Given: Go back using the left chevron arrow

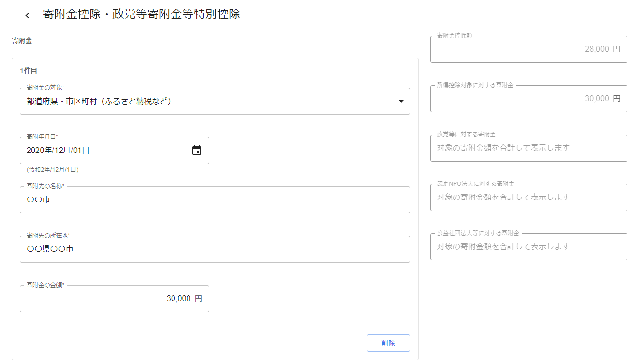Looking at the screenshot, I should (27, 15).
